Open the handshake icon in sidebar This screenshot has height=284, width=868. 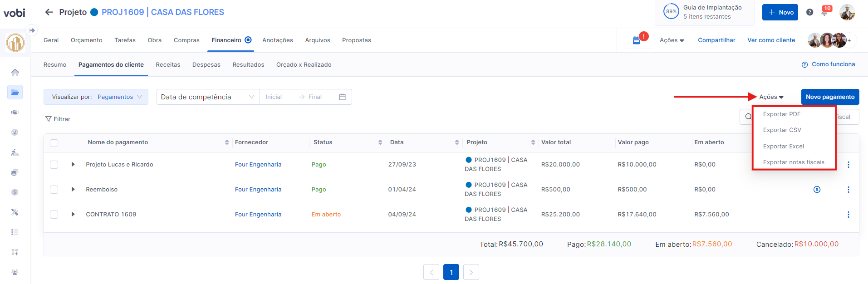pos(15,112)
